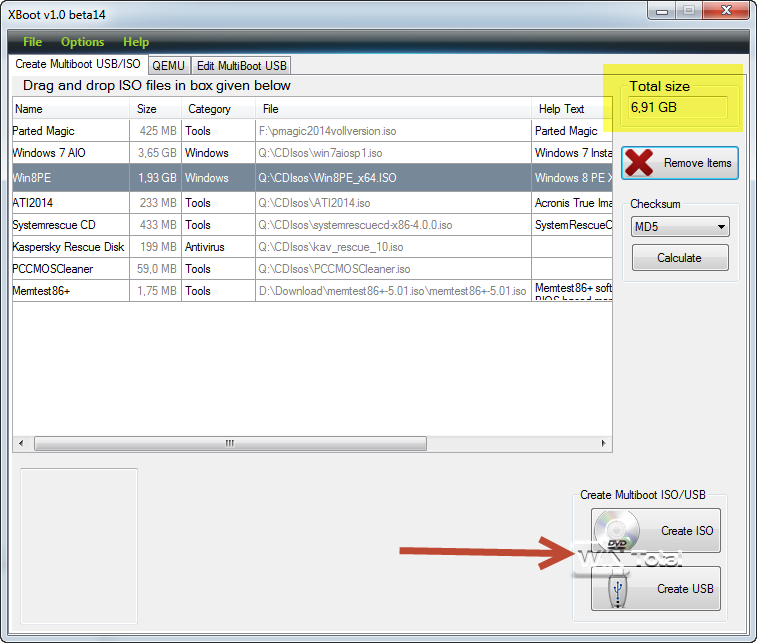Select the Systemrescue CD entry
This screenshot has width=757, height=643.
pyautogui.click(x=312, y=225)
